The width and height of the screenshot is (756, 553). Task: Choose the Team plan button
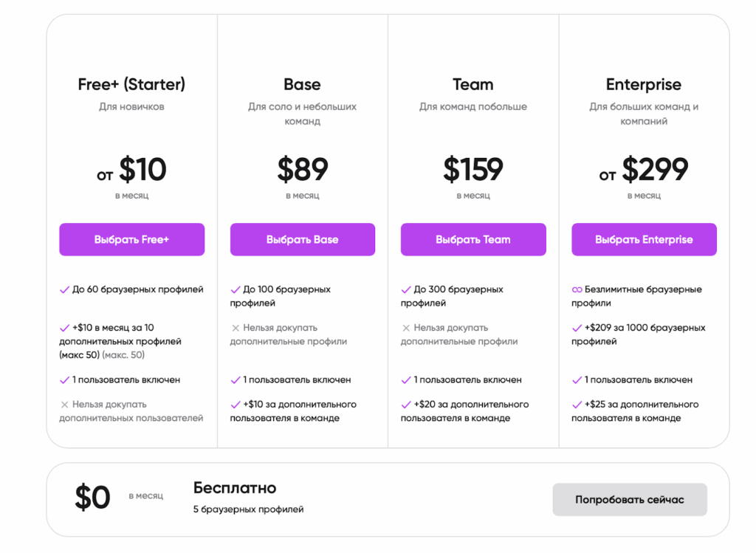tap(473, 239)
